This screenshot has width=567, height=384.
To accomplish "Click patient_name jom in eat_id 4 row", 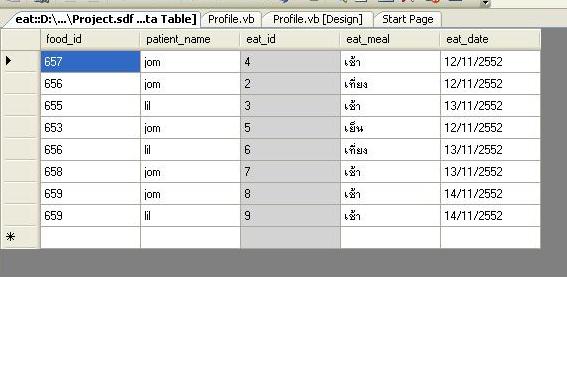I will [x=191, y=62].
